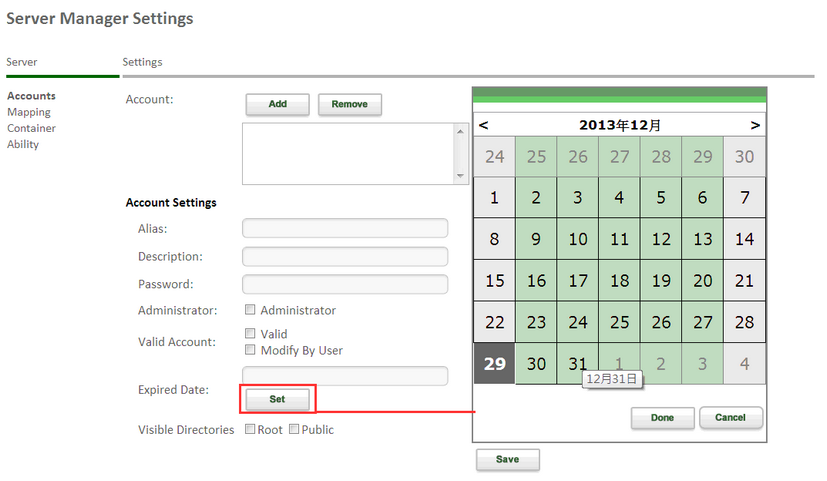This screenshot has height=481, width=827.
Task: Switch to the Settings tab
Action: click(142, 62)
